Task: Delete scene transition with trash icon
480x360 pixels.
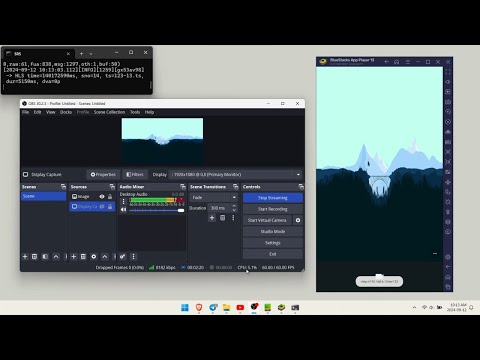Action: click(222, 218)
